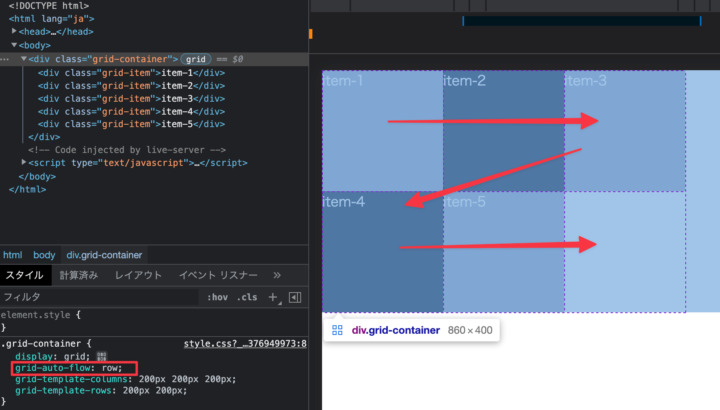The height and width of the screenshot is (410, 720).
Task: Show more tabs chevron
Action: pyautogui.click(x=276, y=275)
